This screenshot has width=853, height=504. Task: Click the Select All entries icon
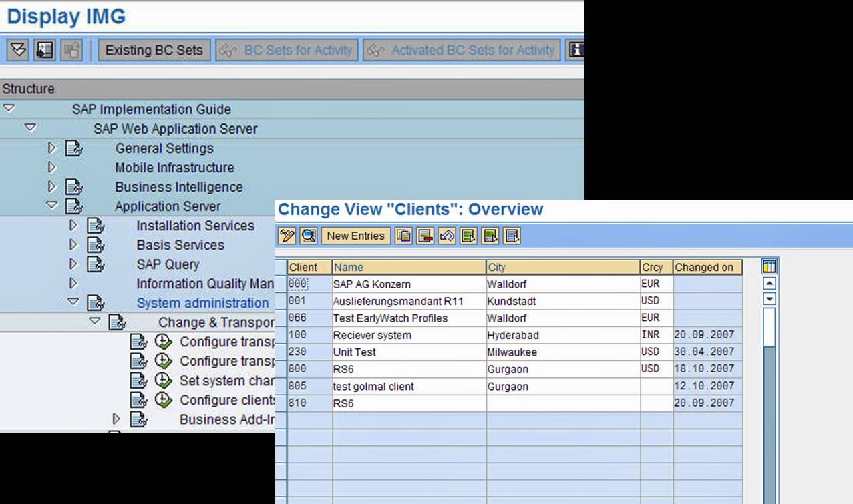point(467,235)
